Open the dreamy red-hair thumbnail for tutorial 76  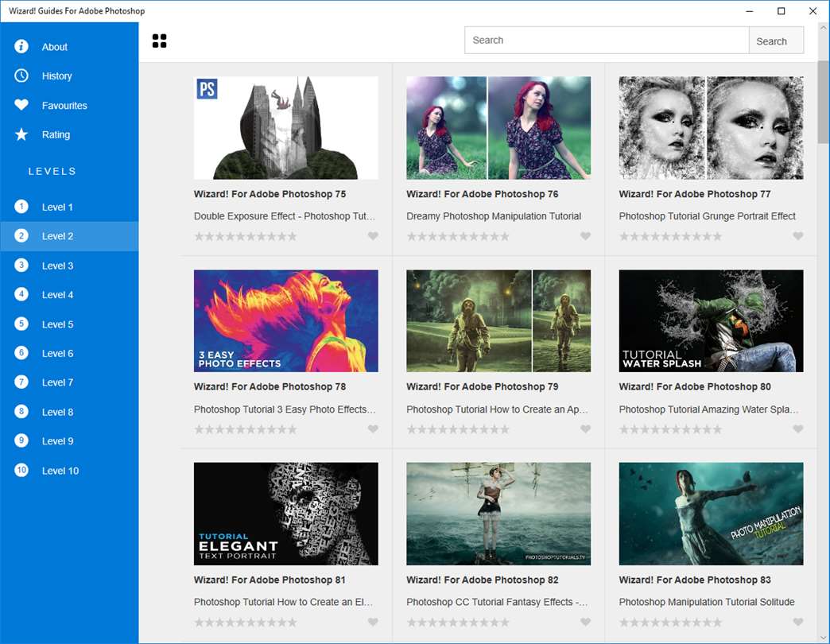[x=498, y=127]
